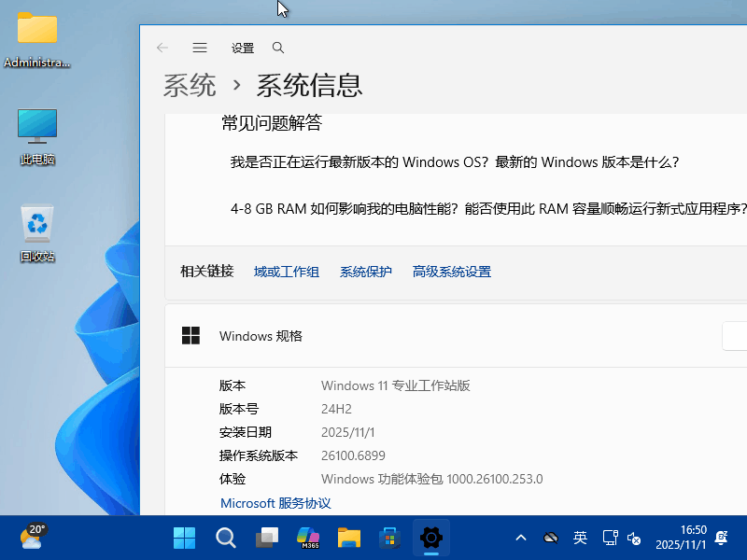
Task: Open the Microsoft 服务协议 link
Action: pyautogui.click(x=275, y=503)
